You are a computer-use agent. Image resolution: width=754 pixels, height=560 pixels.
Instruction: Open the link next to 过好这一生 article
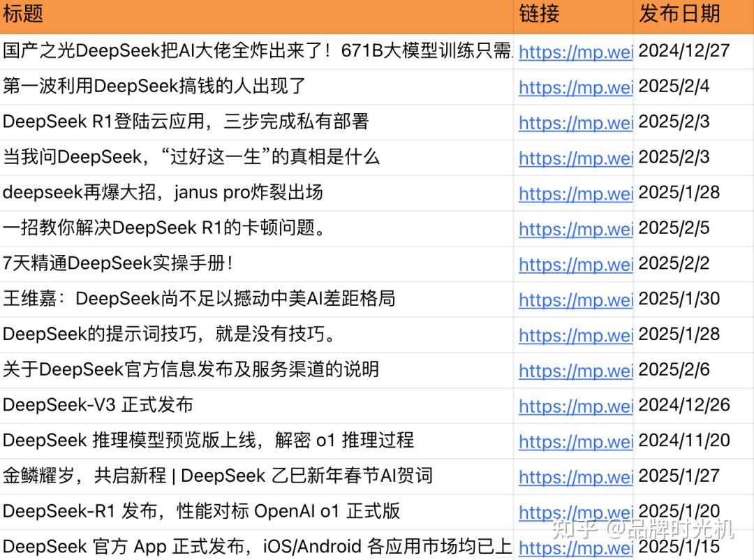tap(575, 159)
